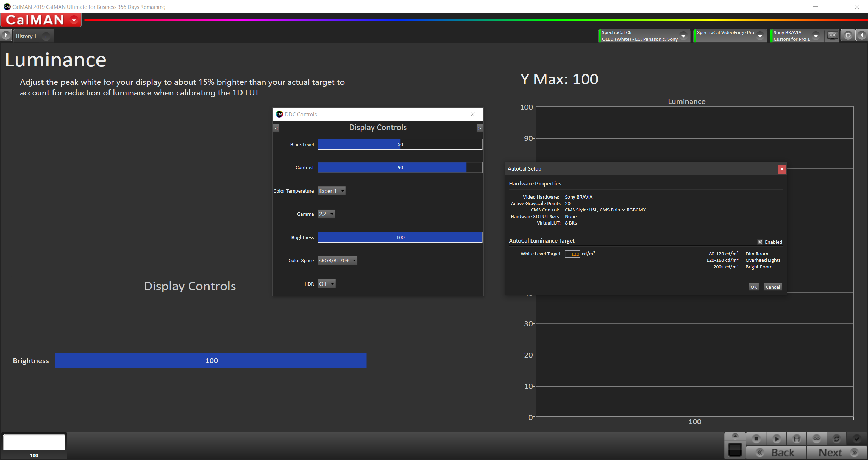This screenshot has height=460, width=868.
Task: Expand the Sony BRAVIA display dropdown
Action: (x=816, y=36)
